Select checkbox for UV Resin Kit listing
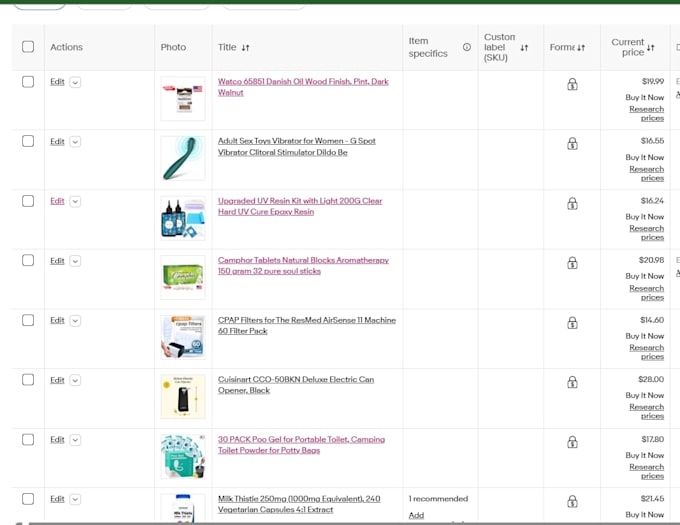The image size is (680, 525). [x=28, y=201]
